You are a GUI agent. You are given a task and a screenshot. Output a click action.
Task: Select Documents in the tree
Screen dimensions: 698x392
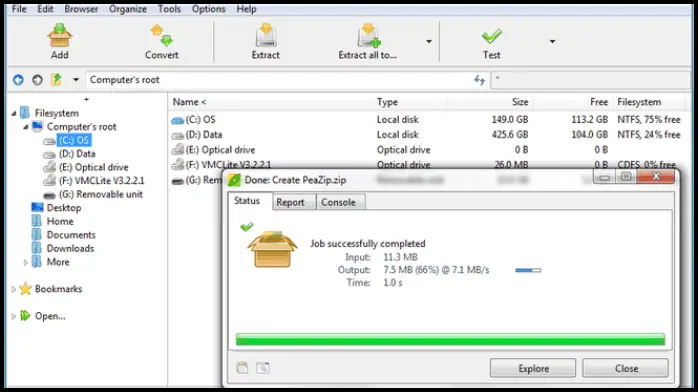[x=71, y=235]
